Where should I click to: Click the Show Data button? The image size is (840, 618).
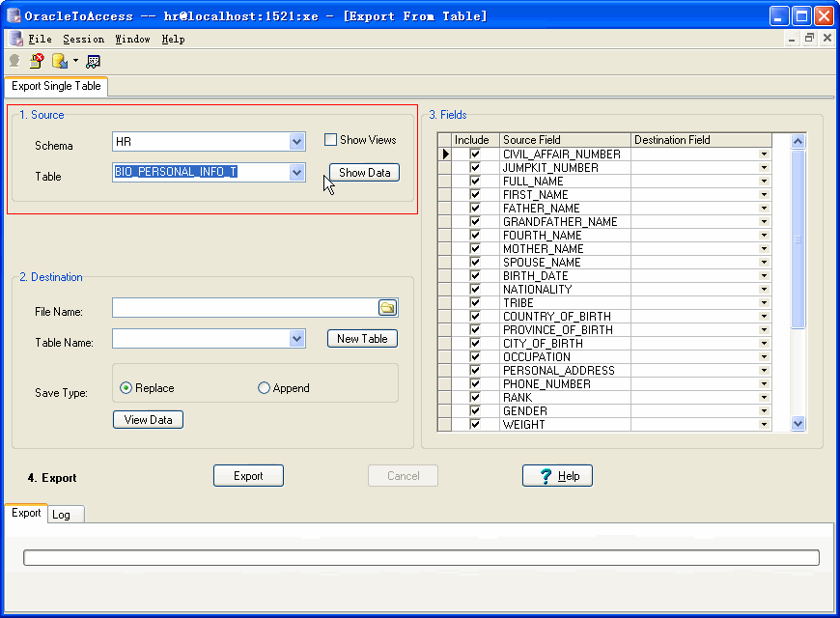coord(364,173)
